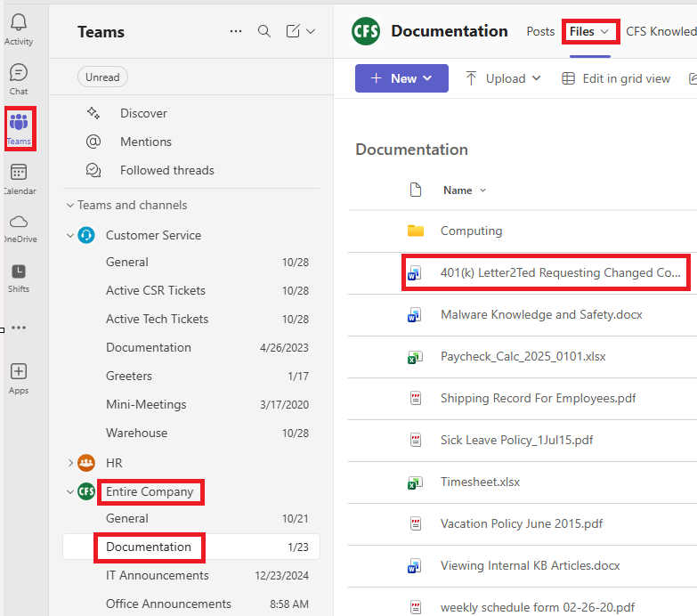697x616 pixels.
Task: Open Chat in the left rail
Action: pyautogui.click(x=19, y=78)
